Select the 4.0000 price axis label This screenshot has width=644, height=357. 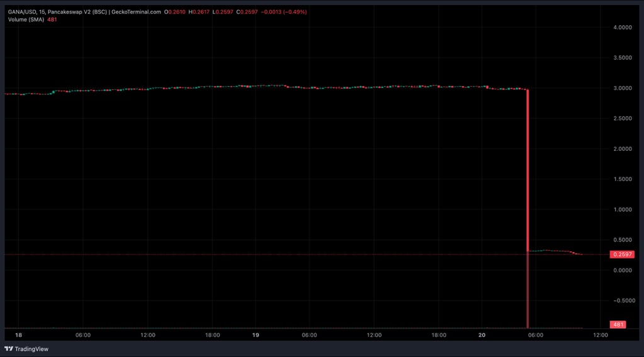pos(622,28)
